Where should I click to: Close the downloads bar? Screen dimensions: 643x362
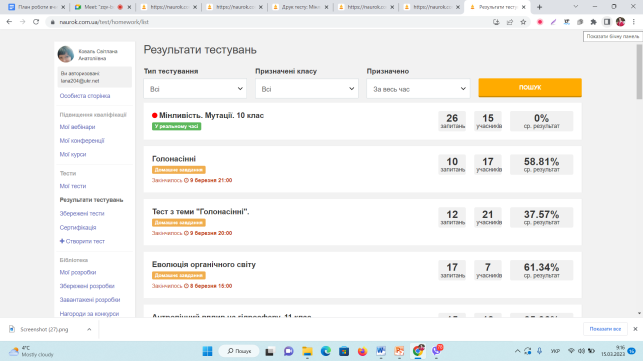635,329
